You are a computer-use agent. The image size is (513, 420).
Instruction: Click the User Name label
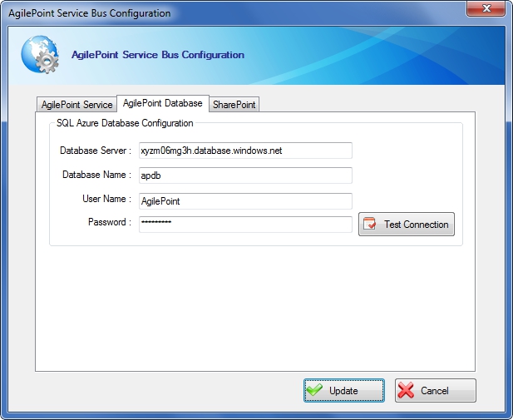[106, 199]
